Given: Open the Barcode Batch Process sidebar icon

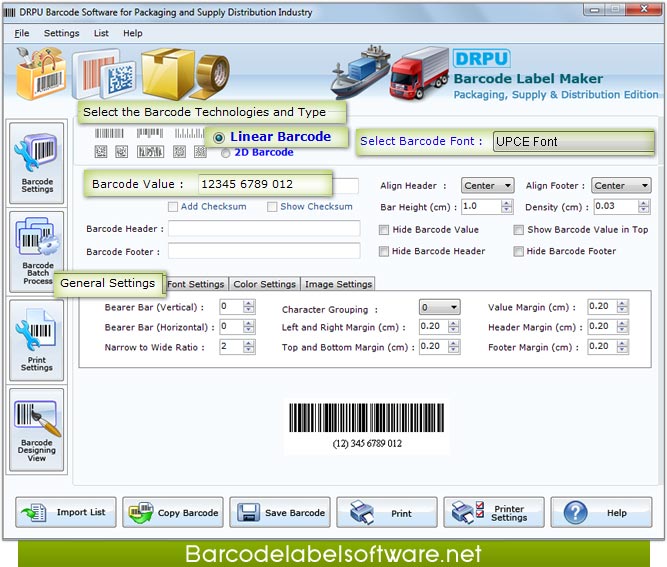Looking at the screenshot, I should (x=37, y=251).
